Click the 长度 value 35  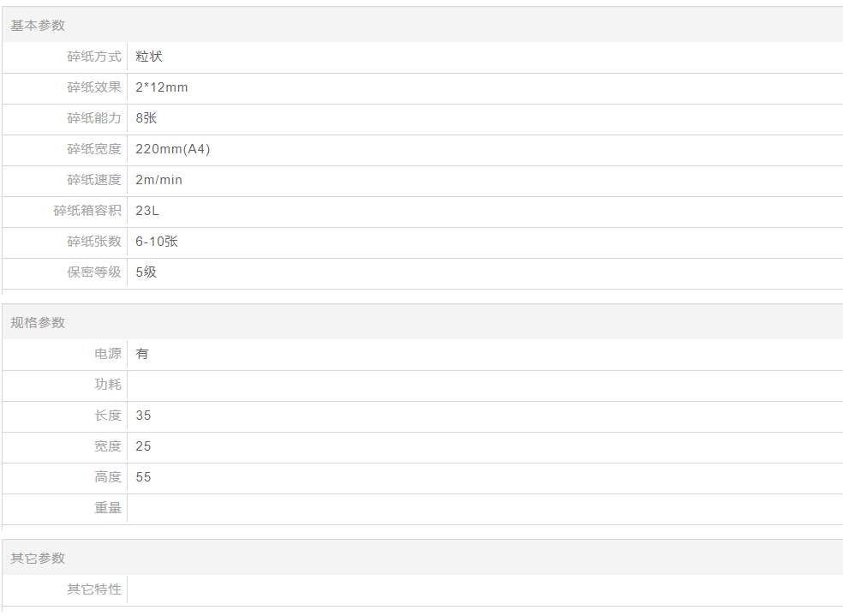click(143, 416)
